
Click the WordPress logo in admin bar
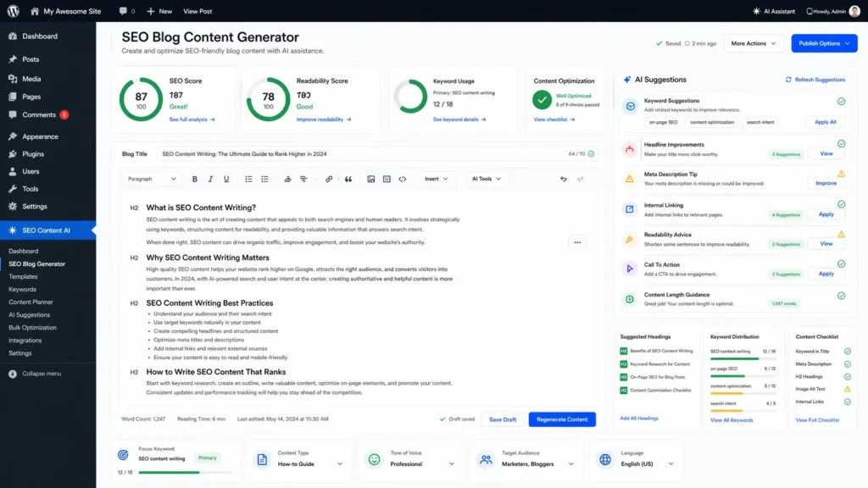[x=14, y=11]
